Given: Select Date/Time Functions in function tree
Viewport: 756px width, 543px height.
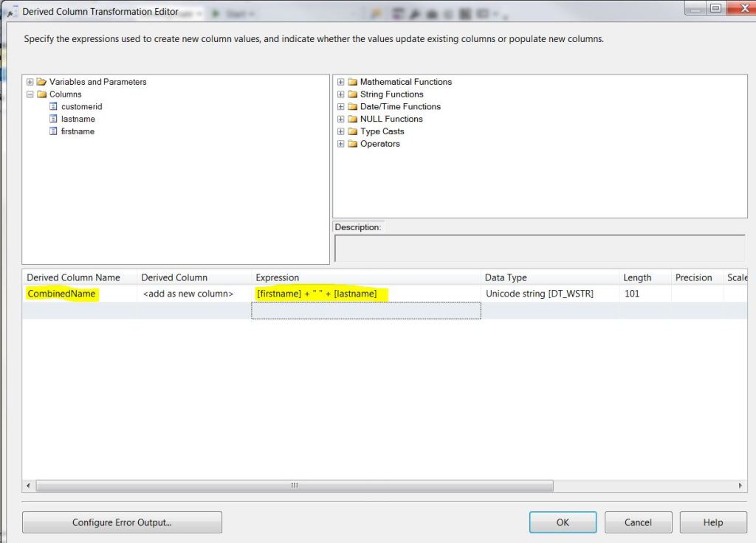Looking at the screenshot, I should point(400,106).
